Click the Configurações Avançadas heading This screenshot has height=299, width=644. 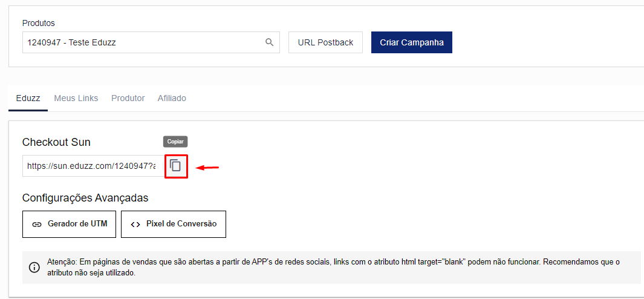coord(85,198)
